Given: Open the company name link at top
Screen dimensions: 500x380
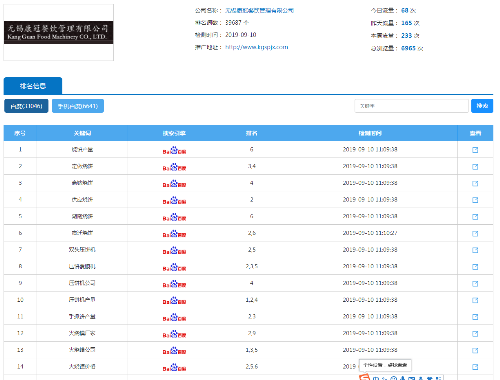Looking at the screenshot, I should 259,10.
